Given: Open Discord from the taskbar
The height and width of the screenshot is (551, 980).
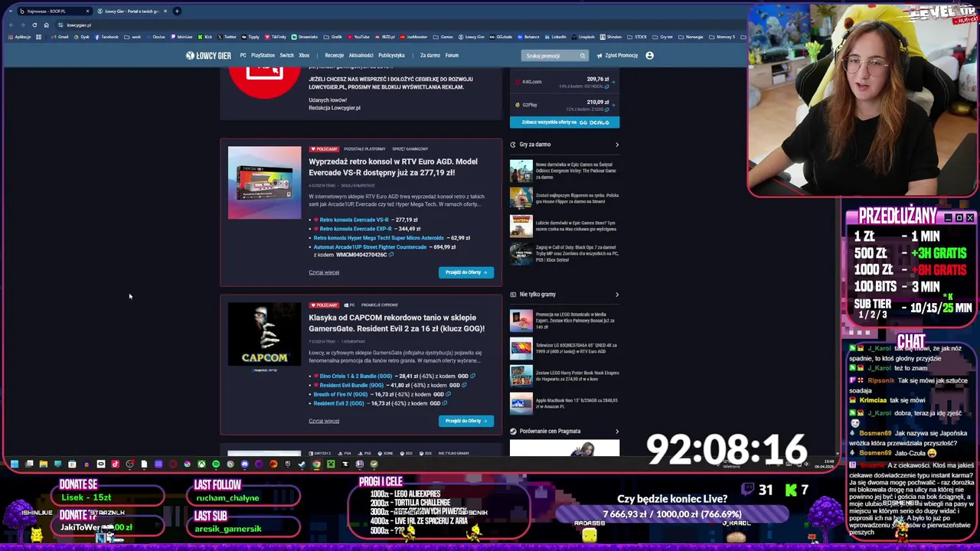Looking at the screenshot, I should (x=245, y=464).
